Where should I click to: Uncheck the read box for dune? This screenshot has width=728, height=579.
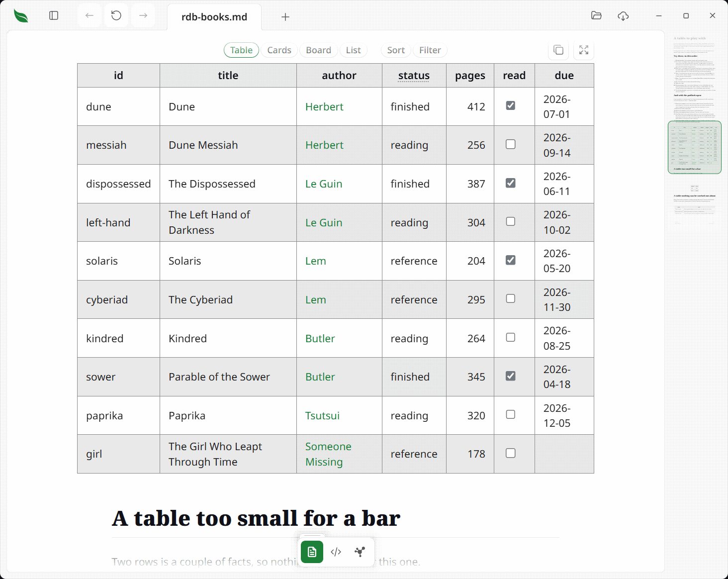pos(511,105)
